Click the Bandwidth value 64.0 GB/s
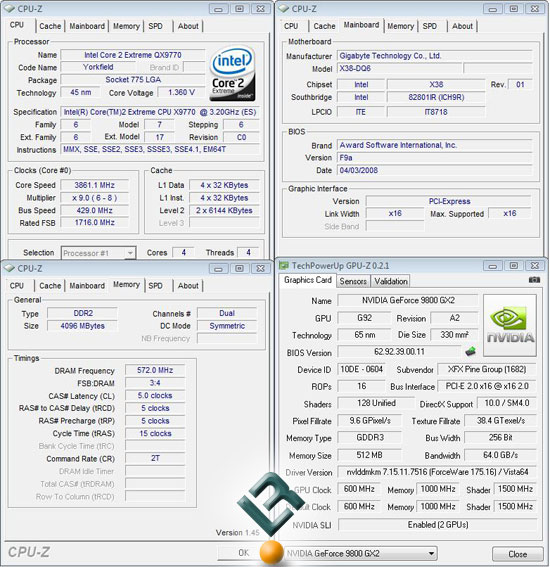550x567 pixels. [x=500, y=455]
